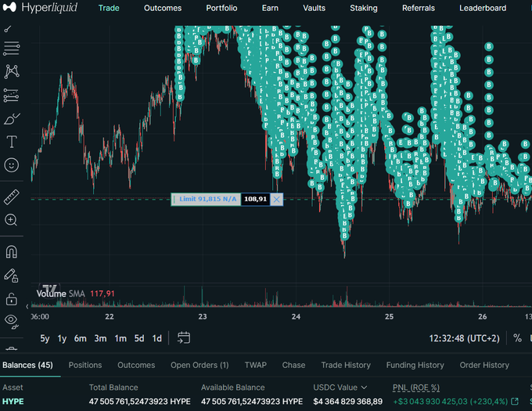
Task: Open the Trade page
Action: point(109,8)
